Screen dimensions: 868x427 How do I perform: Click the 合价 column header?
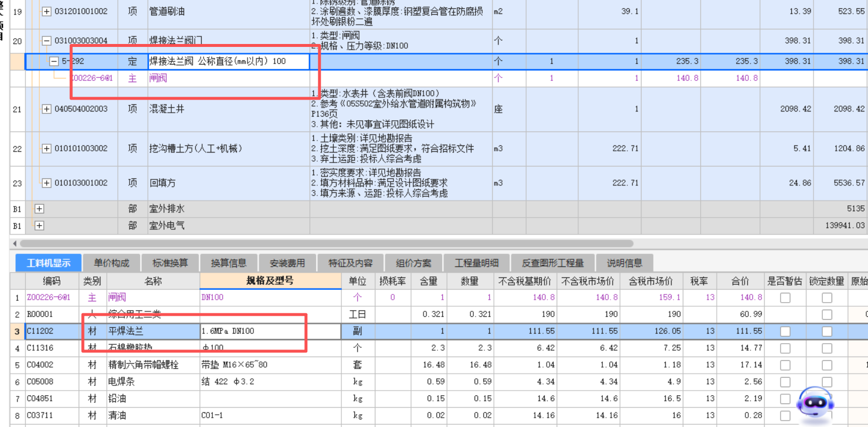tap(740, 282)
